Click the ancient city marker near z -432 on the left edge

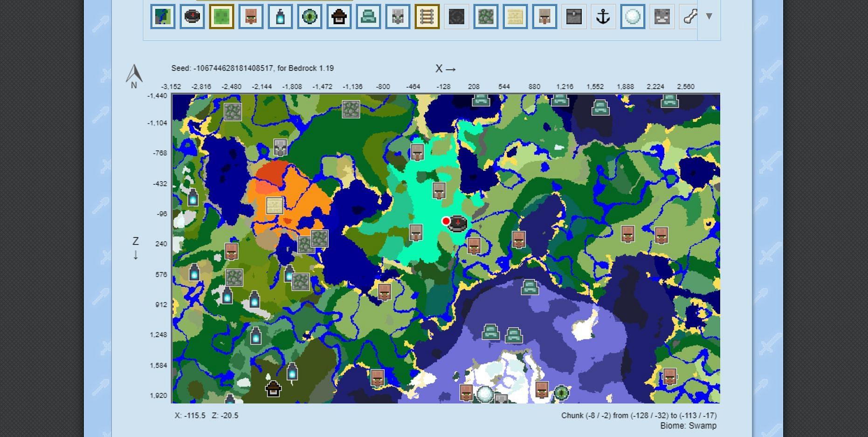coord(193,198)
